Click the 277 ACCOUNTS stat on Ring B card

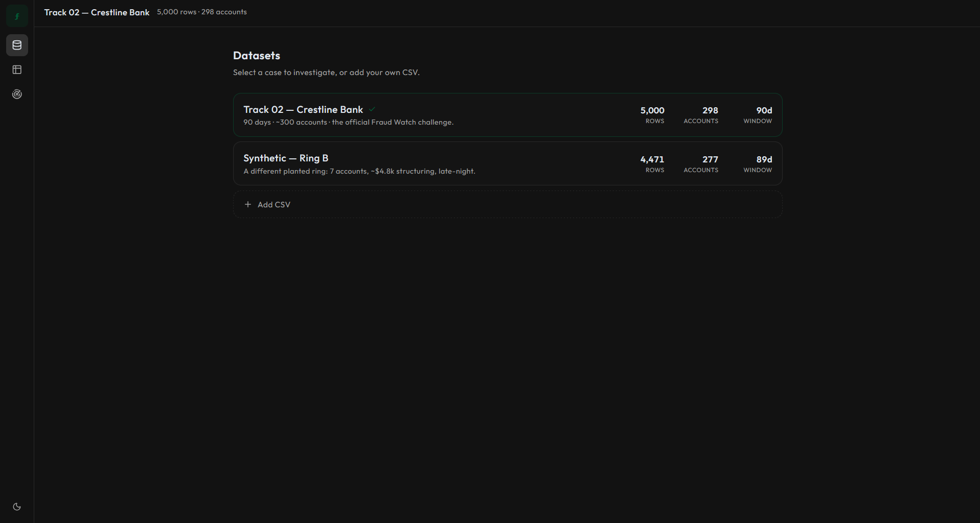701,164
